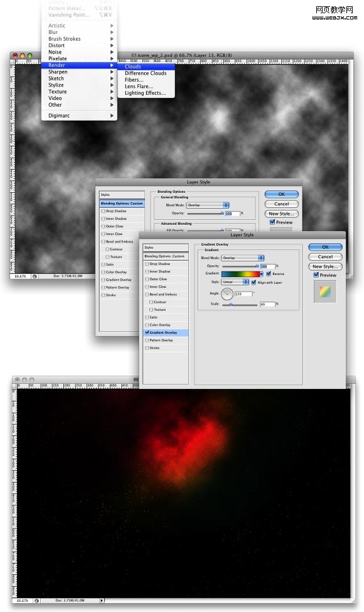Open the Artistic filter submenu

coord(79,25)
